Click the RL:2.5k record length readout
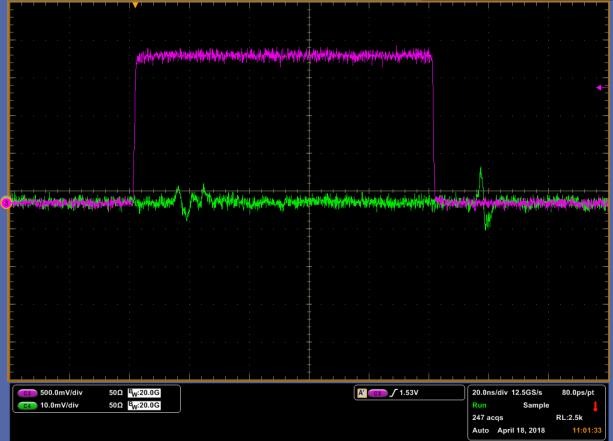Screen dimensions: 613x441 pyautogui.click(x=569, y=418)
